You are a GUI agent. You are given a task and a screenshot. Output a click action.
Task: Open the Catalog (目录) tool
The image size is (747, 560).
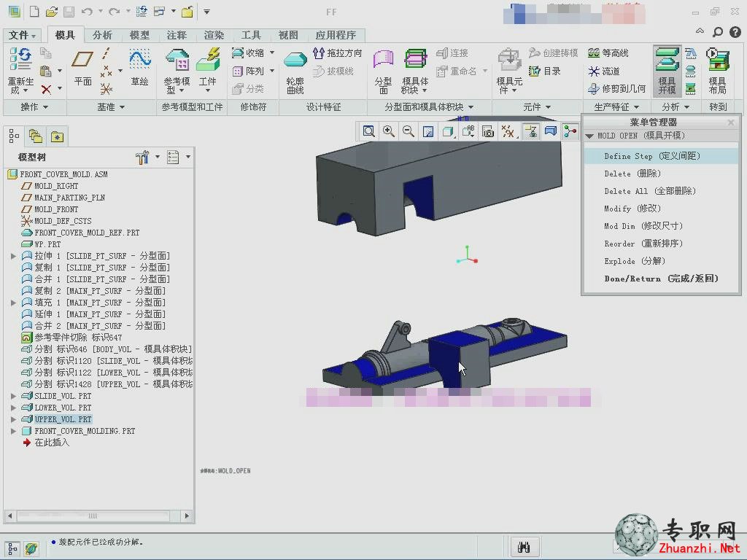point(544,71)
